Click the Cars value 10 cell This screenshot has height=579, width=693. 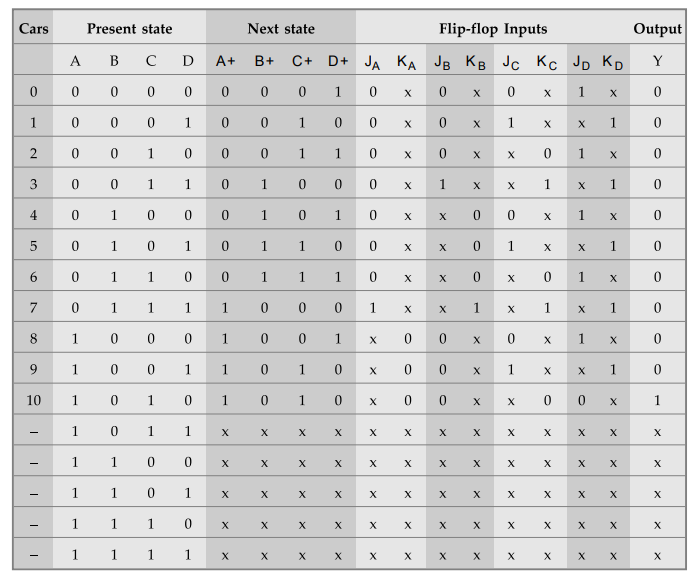[x=34, y=400]
